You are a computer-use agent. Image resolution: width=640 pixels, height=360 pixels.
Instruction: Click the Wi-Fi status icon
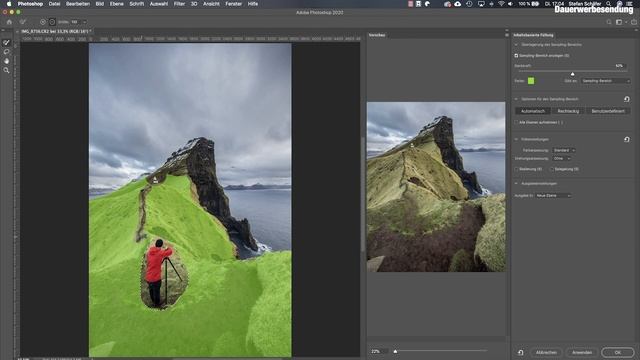501,4
